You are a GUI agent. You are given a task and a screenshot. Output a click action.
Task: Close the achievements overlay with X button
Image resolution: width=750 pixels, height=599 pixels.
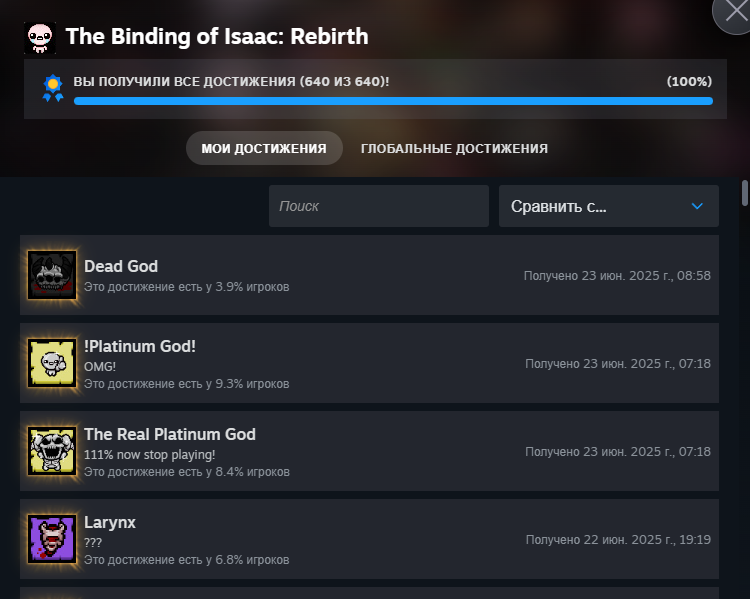click(735, 14)
